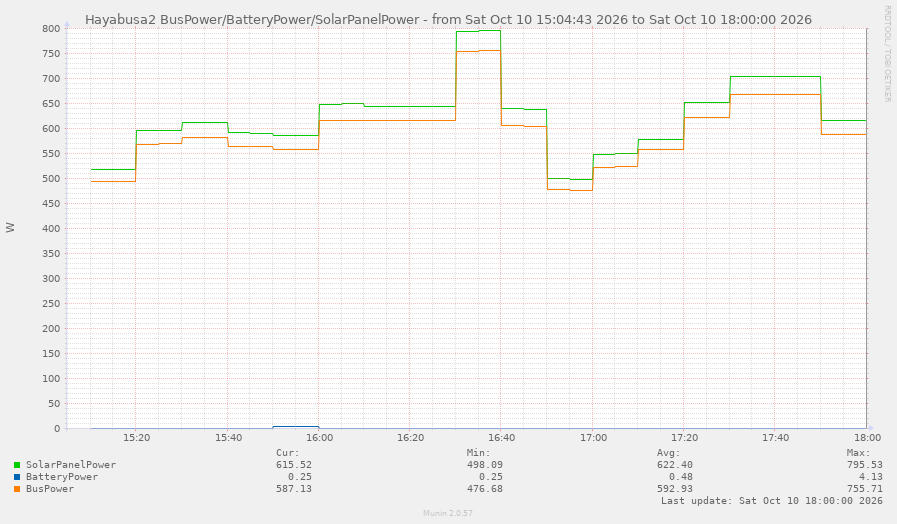Click the BusPower minimum value 476.68

pos(485,489)
